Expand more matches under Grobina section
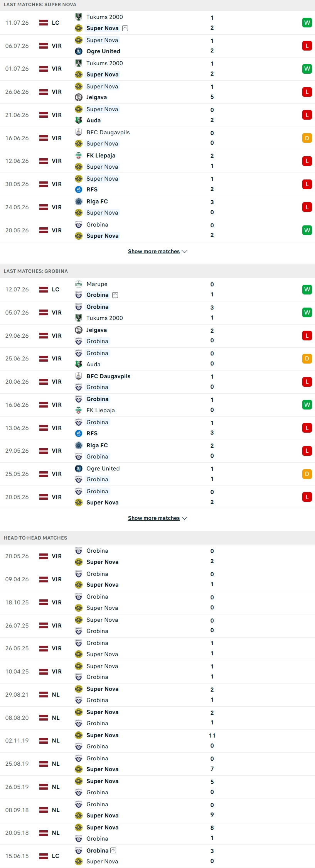This screenshot has height=868, width=315. 157,518
